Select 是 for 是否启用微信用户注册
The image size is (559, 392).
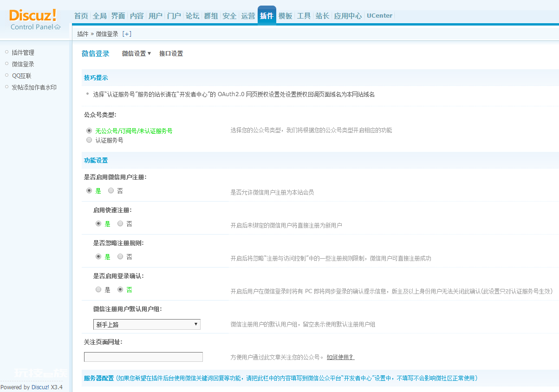click(x=89, y=190)
